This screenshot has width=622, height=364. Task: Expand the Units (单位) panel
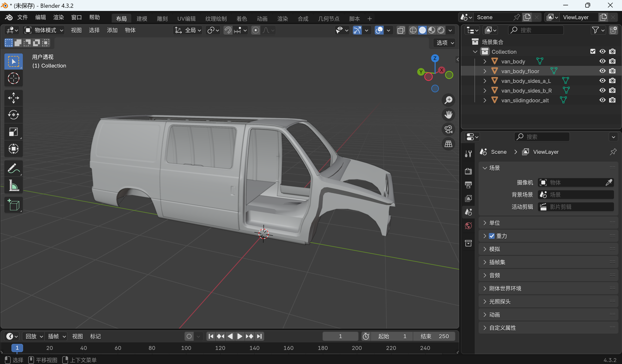tap(494, 223)
